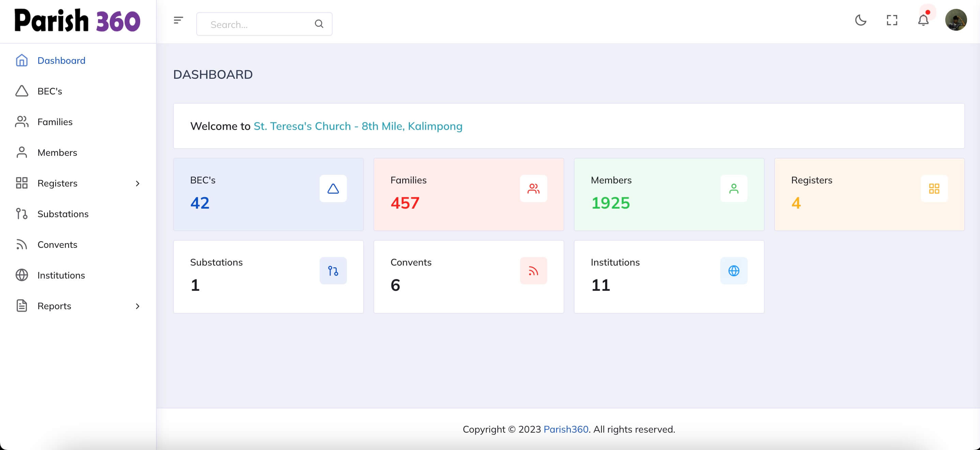
Task: Click the Convents card feed icon
Action: pyautogui.click(x=533, y=271)
